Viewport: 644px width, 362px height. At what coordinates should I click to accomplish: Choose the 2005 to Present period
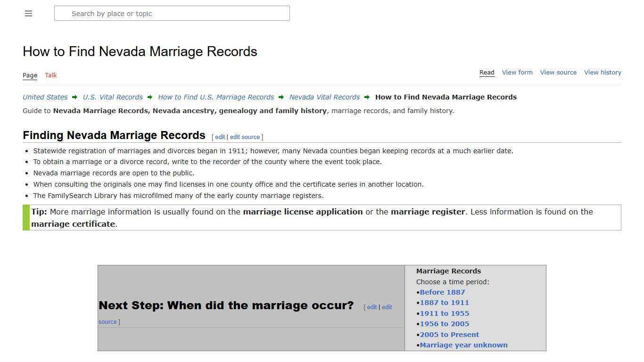pyautogui.click(x=449, y=334)
